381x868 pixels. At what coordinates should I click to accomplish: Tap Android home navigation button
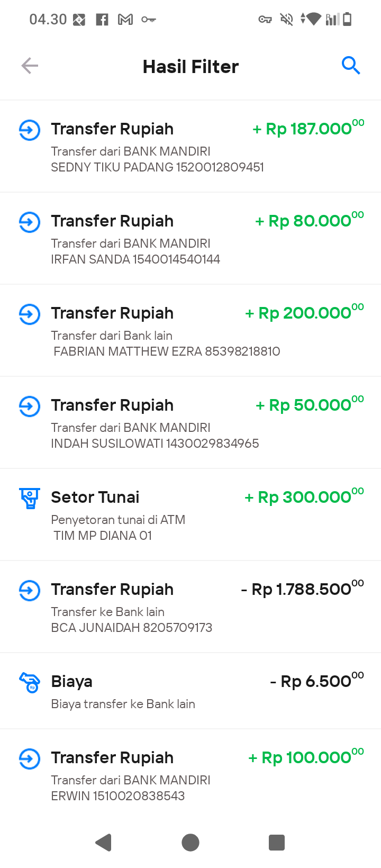pos(190,842)
